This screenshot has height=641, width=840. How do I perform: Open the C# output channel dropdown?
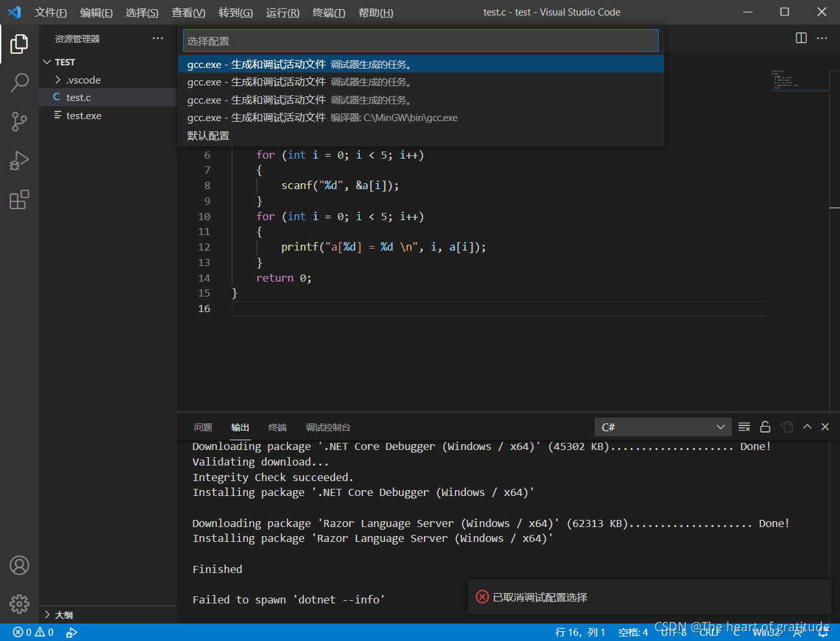(663, 427)
